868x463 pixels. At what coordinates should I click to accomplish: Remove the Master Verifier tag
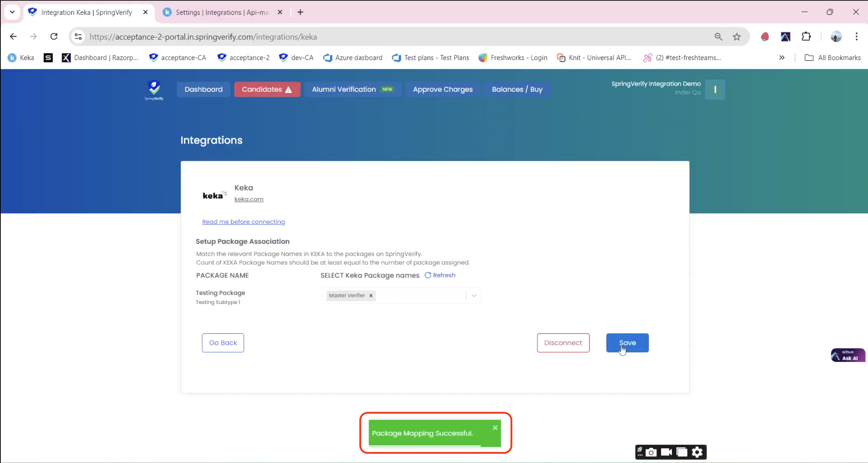(x=371, y=296)
